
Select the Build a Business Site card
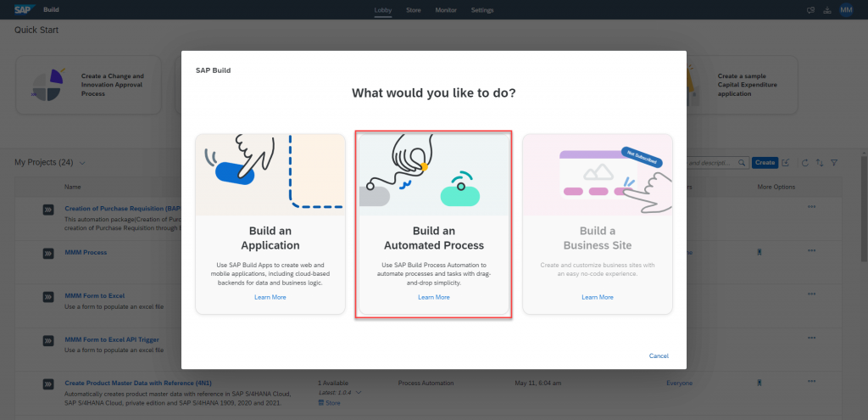(598, 224)
